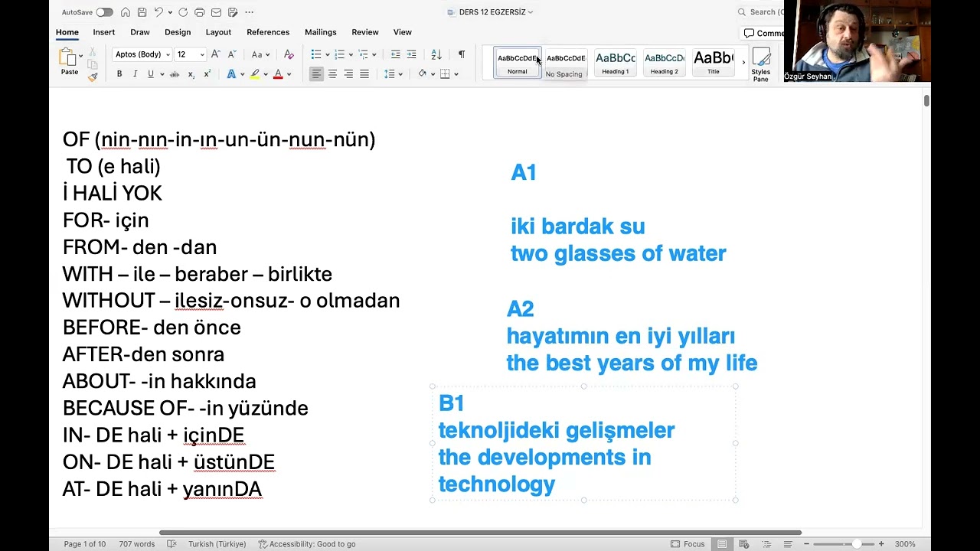Click the Email envelope icon
The image size is (980, 551).
pos(216,12)
